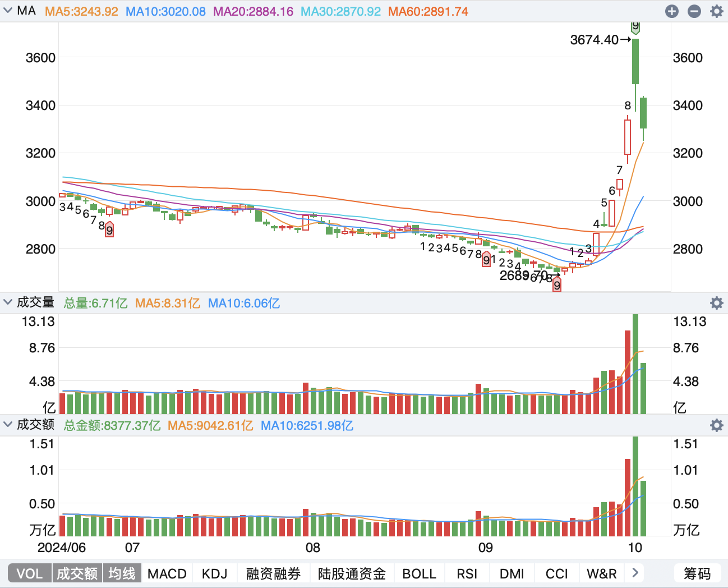Open the 成交量 panel settings gear
The width and height of the screenshot is (728, 588).
pyautogui.click(x=716, y=303)
